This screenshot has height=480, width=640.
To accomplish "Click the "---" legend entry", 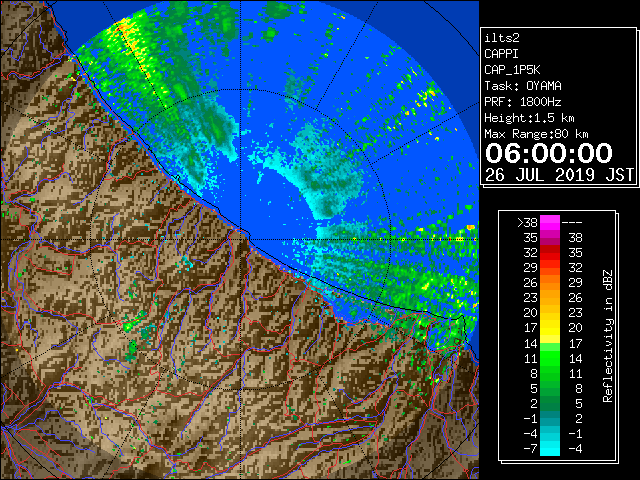I will point(572,223).
